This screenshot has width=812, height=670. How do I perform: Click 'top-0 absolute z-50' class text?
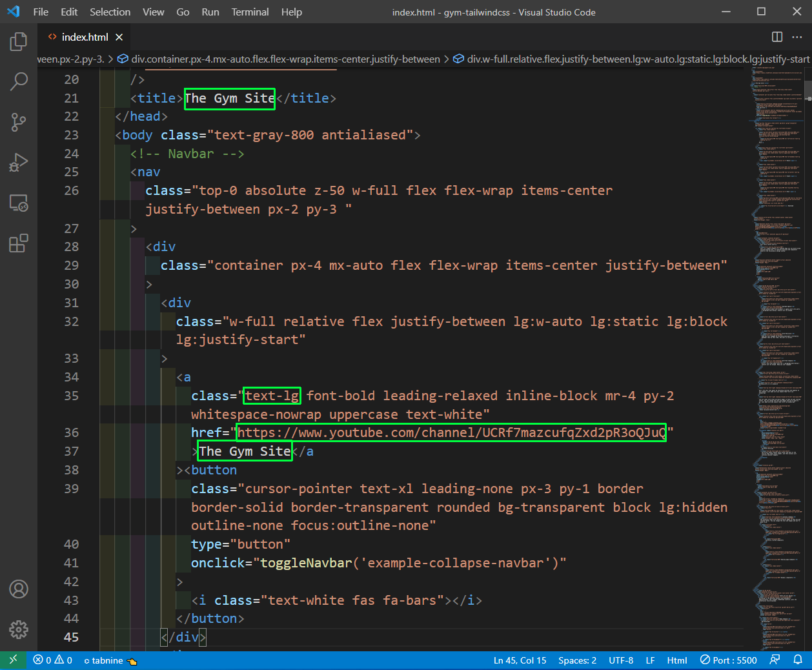click(271, 190)
